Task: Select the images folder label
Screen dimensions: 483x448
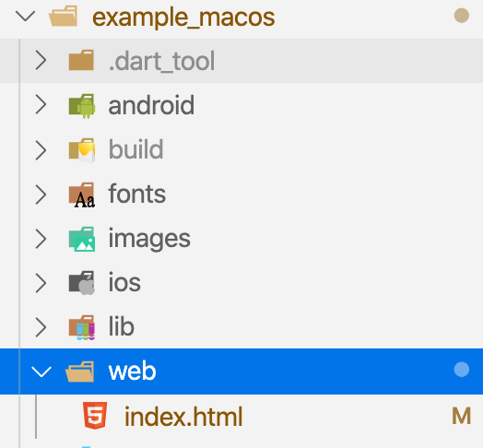Action: pos(149,239)
